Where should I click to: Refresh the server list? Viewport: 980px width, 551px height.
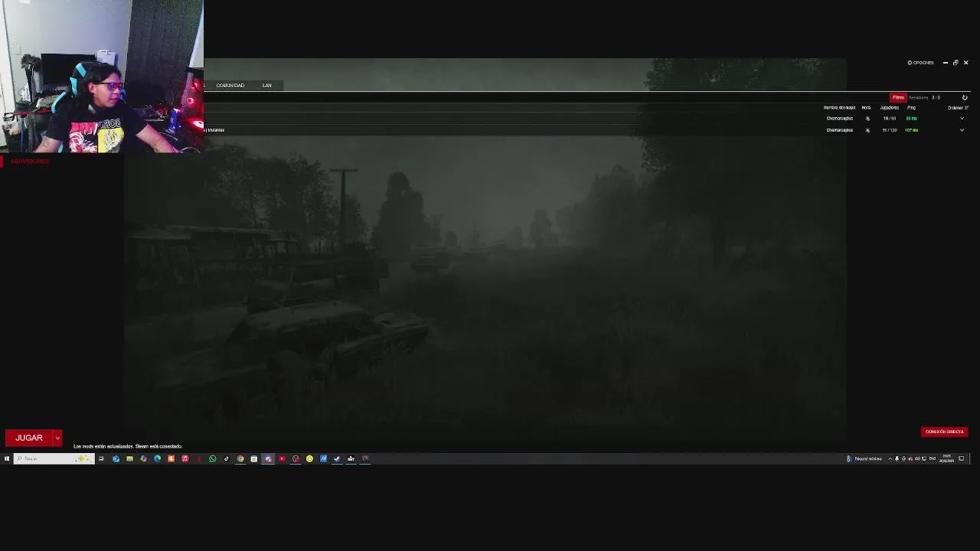(x=965, y=97)
